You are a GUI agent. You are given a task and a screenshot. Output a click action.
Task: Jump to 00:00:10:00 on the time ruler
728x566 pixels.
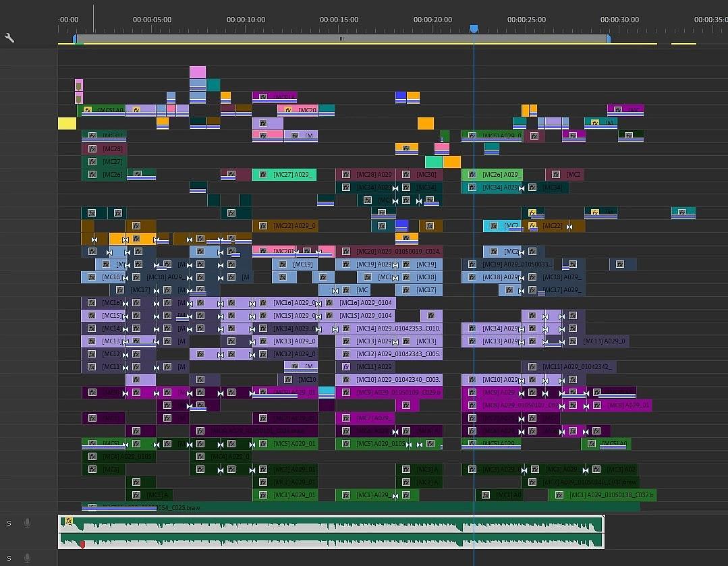point(246,20)
